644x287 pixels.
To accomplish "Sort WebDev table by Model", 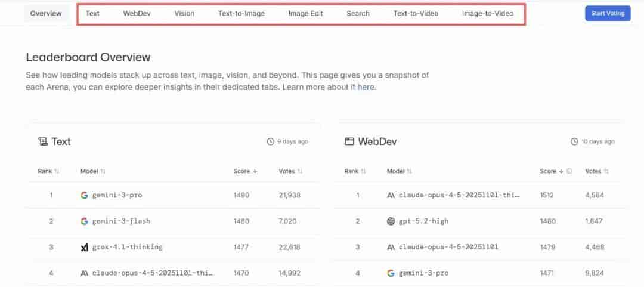I will point(409,171).
